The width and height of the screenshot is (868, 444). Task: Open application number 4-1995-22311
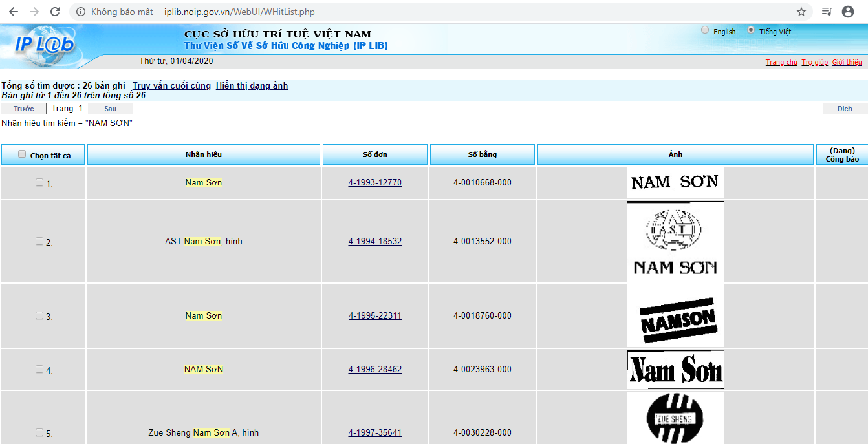[x=375, y=315]
